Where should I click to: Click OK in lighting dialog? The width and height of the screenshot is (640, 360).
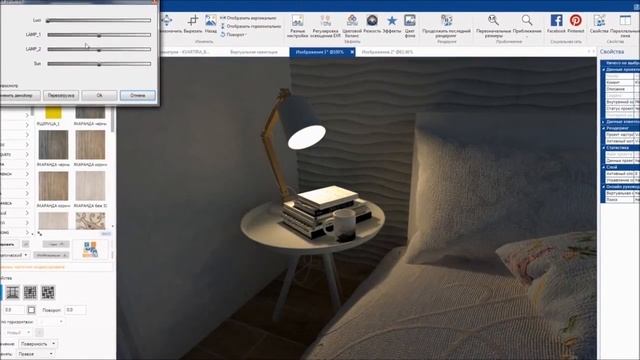(99, 96)
